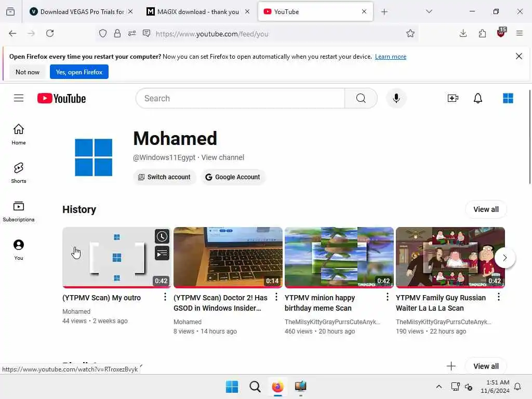Screen dimensions: 532x399
Task: Open the Windows notification bell in tray
Action: (517, 387)
